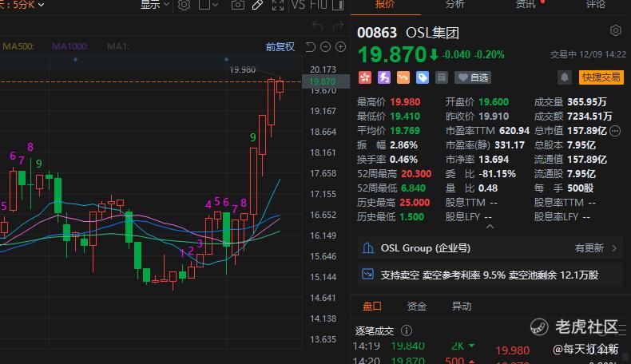Screen dimensions: 631x364
Task: Click the 换手率 0.46% value
Action: point(403,160)
